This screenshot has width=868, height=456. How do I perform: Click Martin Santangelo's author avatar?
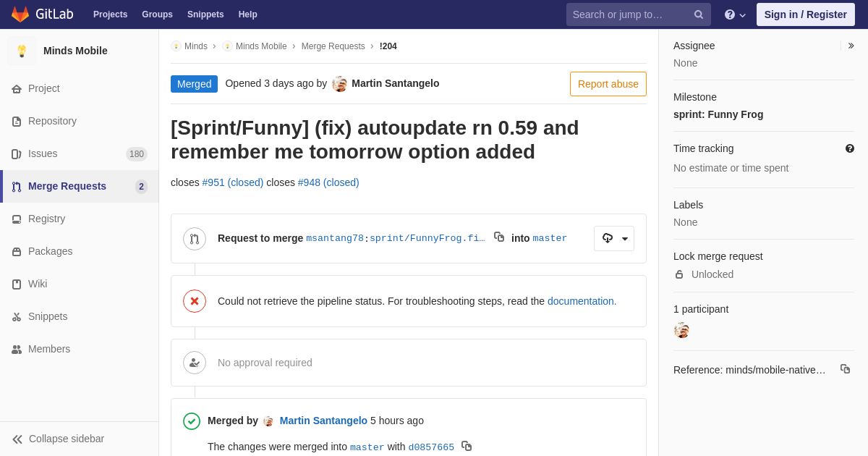click(x=339, y=84)
